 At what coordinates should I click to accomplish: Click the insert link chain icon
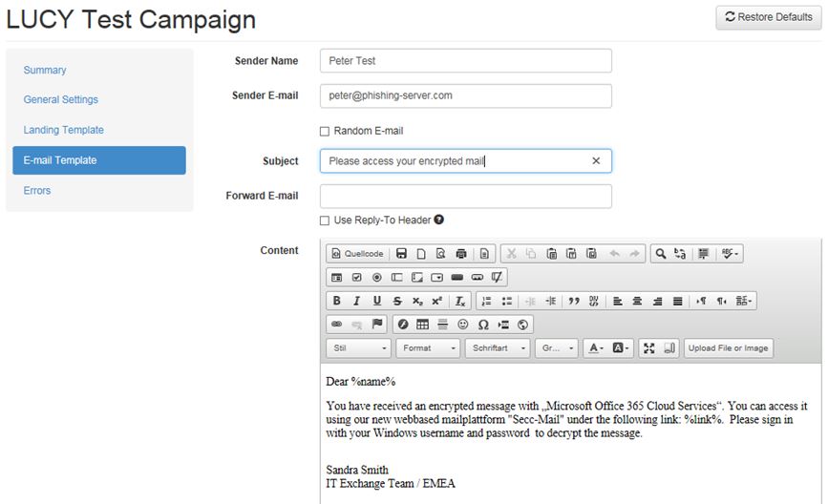[336, 325]
